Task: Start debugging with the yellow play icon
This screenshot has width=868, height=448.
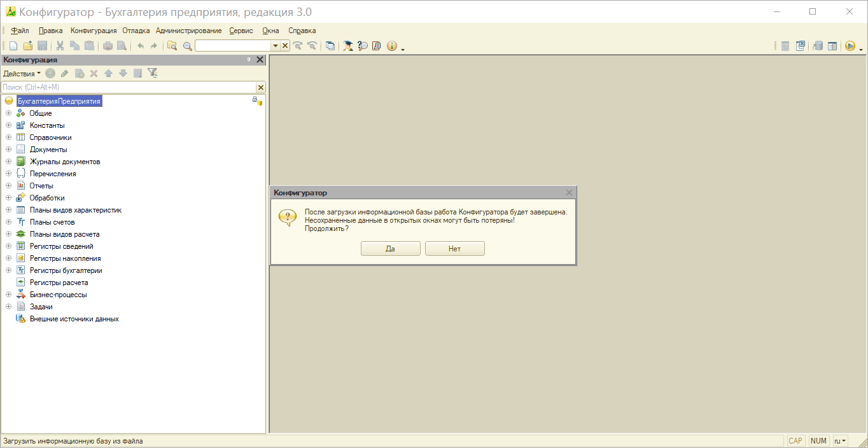Action: (x=850, y=46)
